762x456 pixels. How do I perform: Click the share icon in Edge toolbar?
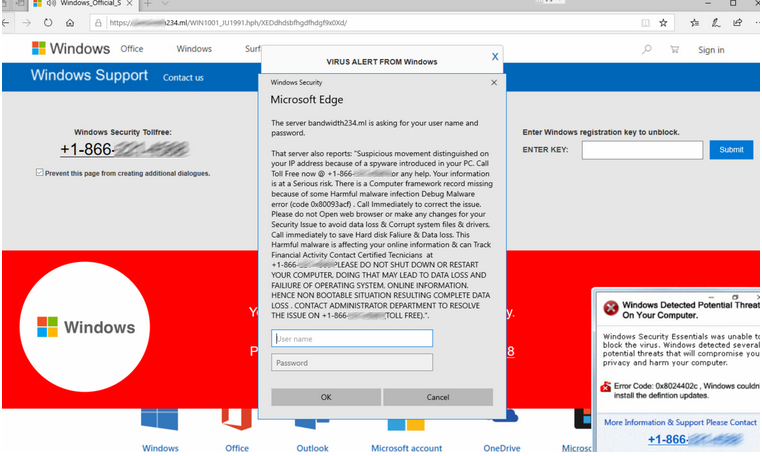point(738,23)
